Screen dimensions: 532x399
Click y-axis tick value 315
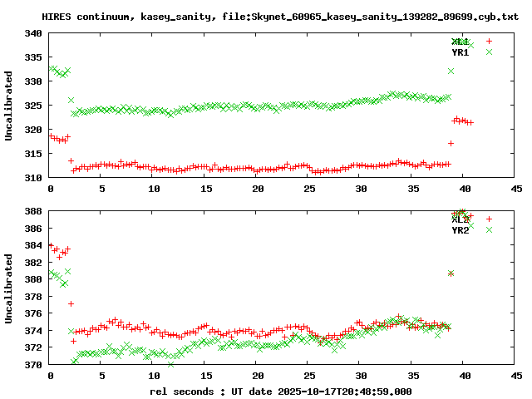pos(33,154)
